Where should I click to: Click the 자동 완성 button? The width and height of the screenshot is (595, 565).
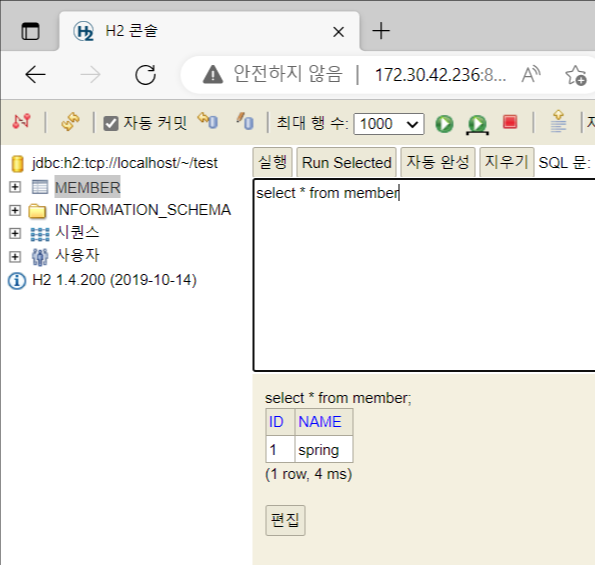(x=438, y=162)
